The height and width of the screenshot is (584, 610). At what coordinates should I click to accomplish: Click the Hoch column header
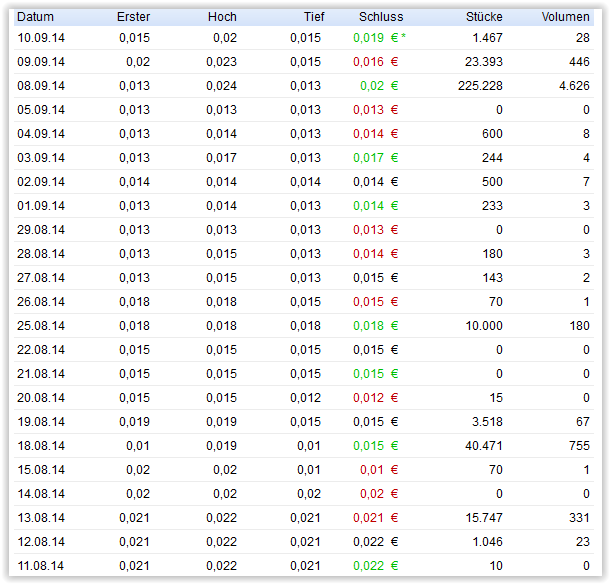(x=222, y=17)
